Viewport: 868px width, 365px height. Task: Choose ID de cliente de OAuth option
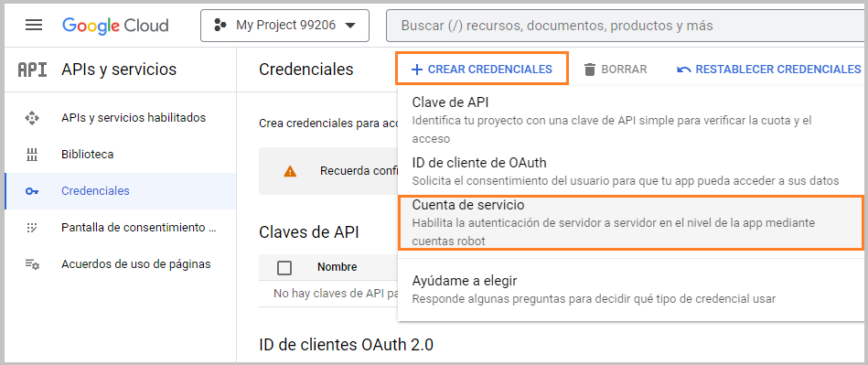[x=631, y=171]
